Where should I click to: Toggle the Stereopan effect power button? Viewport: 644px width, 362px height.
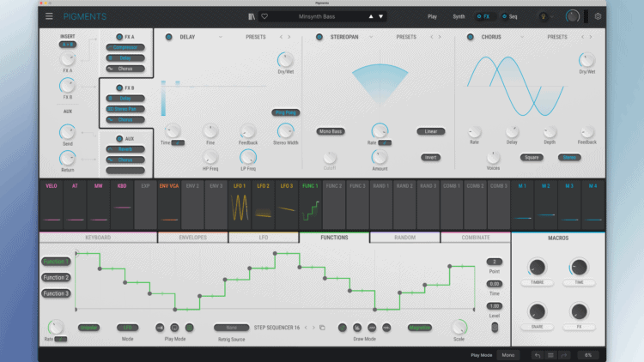319,37
